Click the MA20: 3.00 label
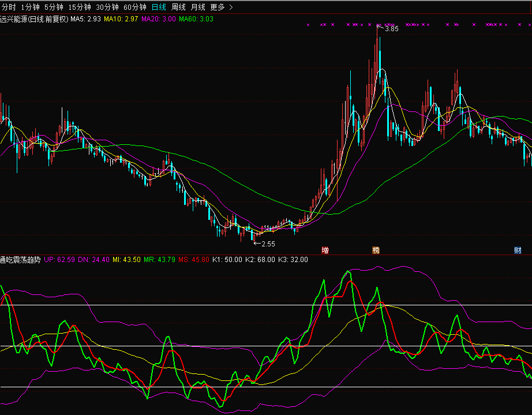The image size is (532, 415). (x=159, y=19)
